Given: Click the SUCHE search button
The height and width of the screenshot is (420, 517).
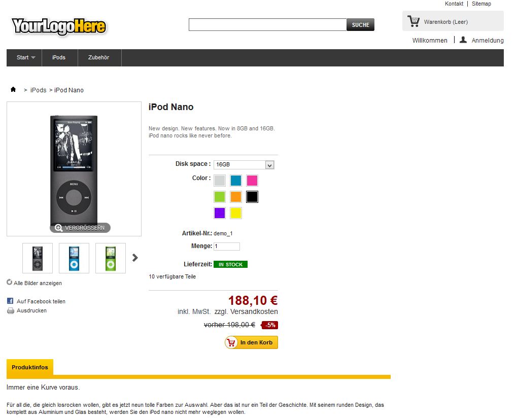Looking at the screenshot, I should 360,25.
